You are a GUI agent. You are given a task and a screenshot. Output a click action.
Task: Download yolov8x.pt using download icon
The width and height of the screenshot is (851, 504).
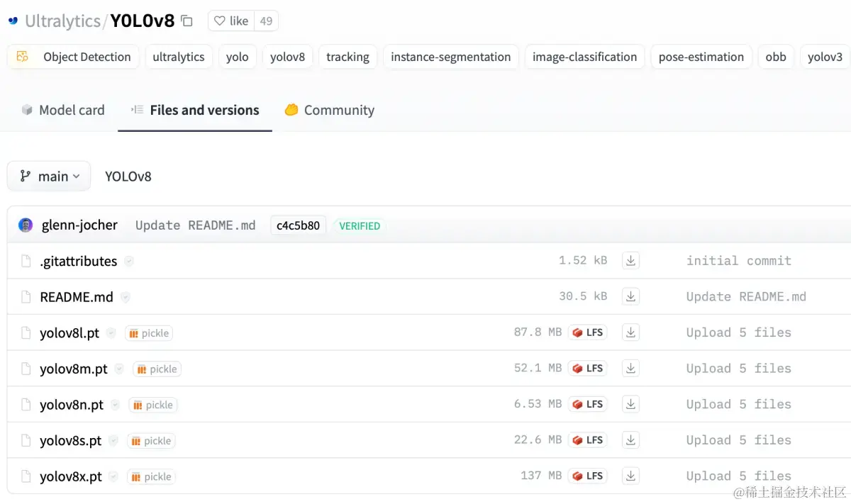630,476
